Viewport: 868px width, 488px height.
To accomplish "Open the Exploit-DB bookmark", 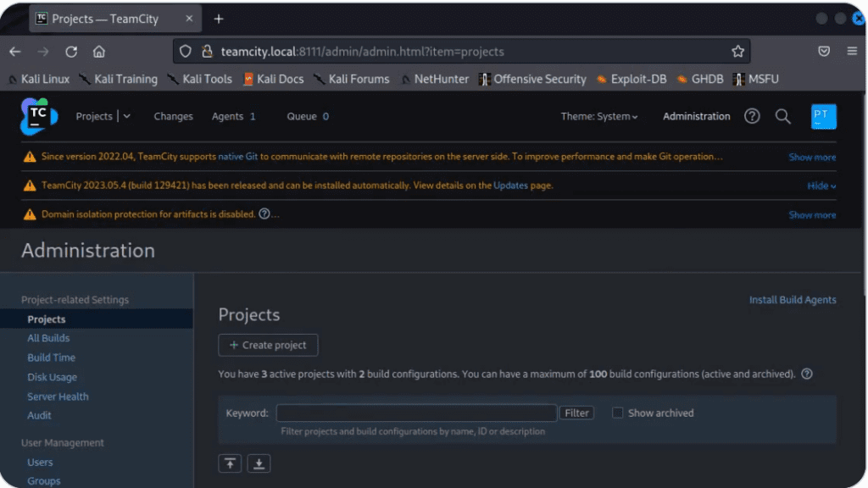I will tap(632, 79).
